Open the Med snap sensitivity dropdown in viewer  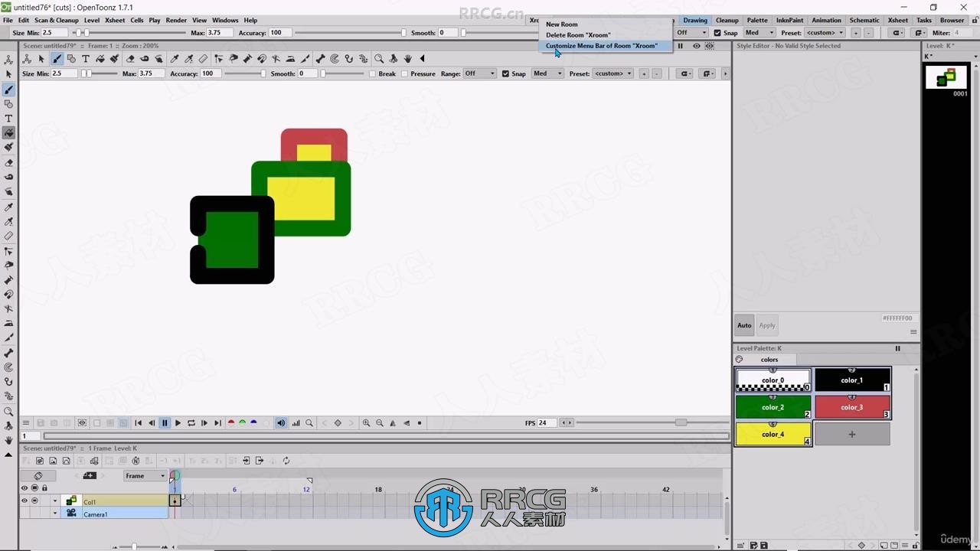(x=547, y=73)
